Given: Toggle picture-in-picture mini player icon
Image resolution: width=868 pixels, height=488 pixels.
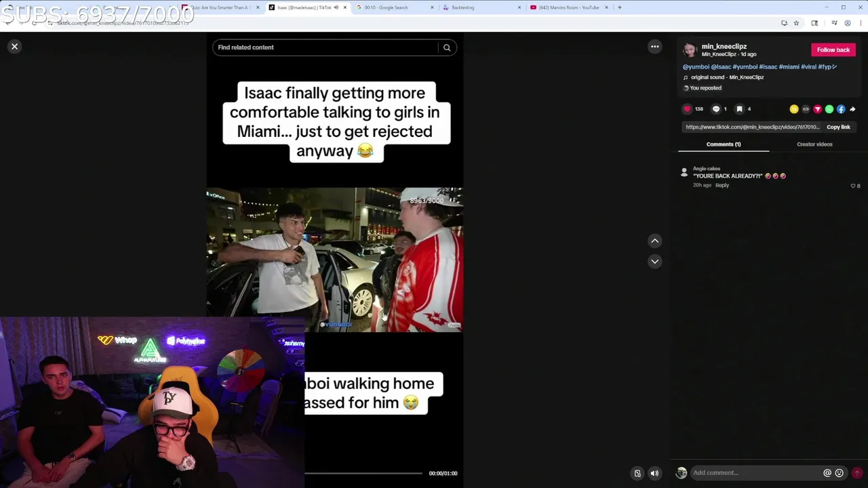Looking at the screenshot, I should point(637,473).
